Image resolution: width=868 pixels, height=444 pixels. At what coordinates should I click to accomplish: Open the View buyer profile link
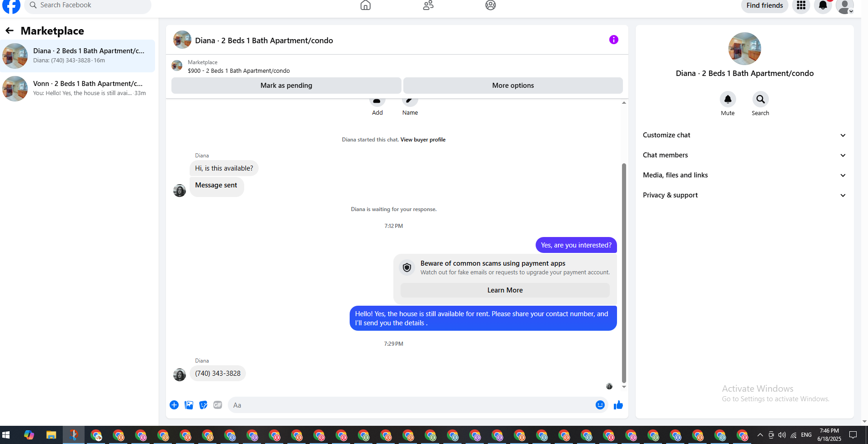pos(423,140)
